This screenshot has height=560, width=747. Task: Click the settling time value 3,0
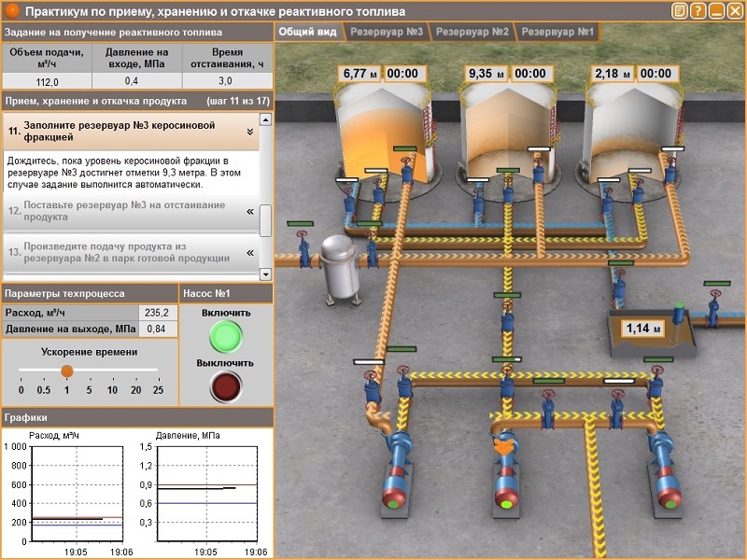(x=227, y=81)
